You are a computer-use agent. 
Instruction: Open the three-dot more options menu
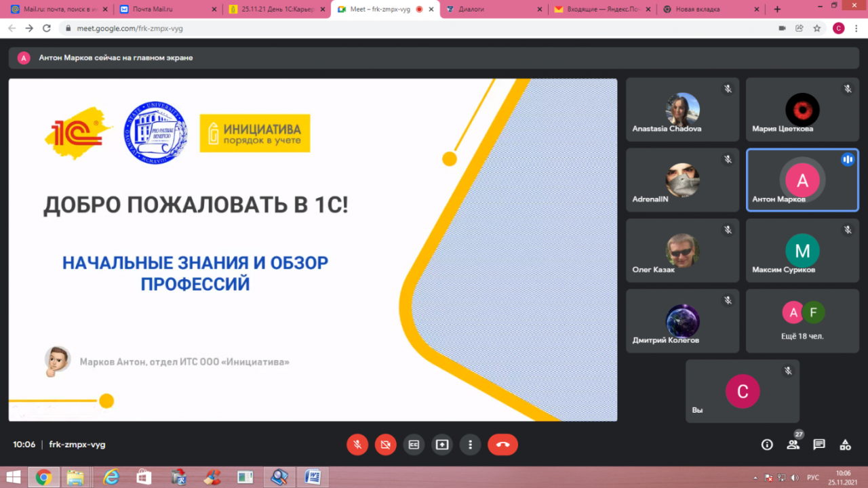pos(470,445)
